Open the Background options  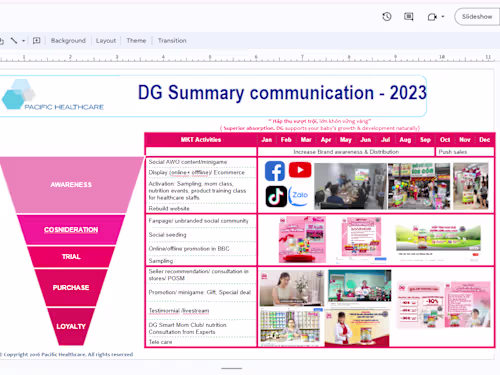(x=68, y=41)
